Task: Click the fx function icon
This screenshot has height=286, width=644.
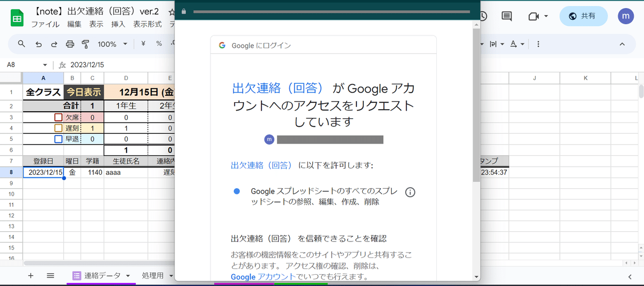Action: click(62, 65)
